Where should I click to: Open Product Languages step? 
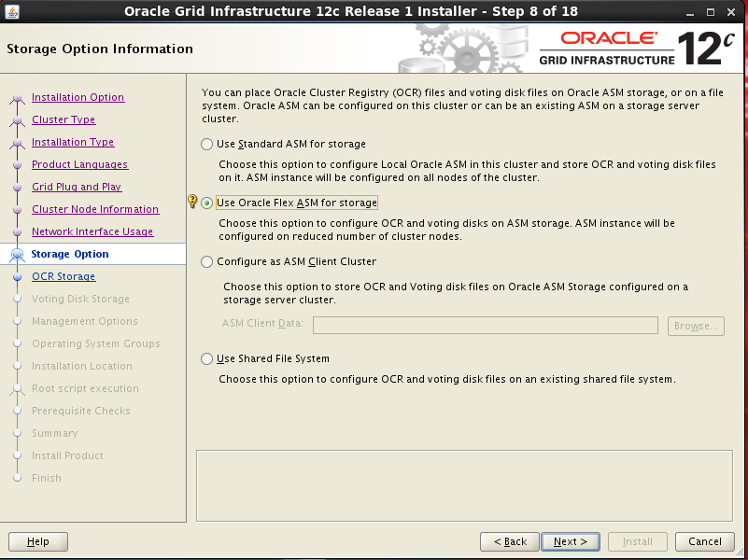[79, 164]
